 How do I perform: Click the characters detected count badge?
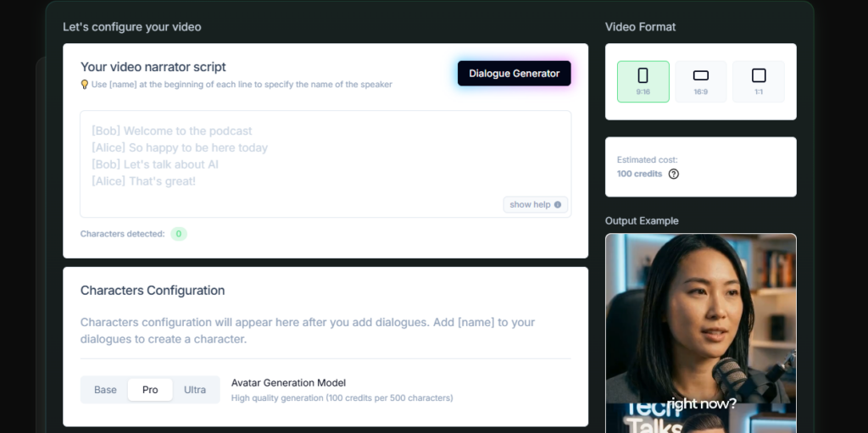tap(178, 234)
